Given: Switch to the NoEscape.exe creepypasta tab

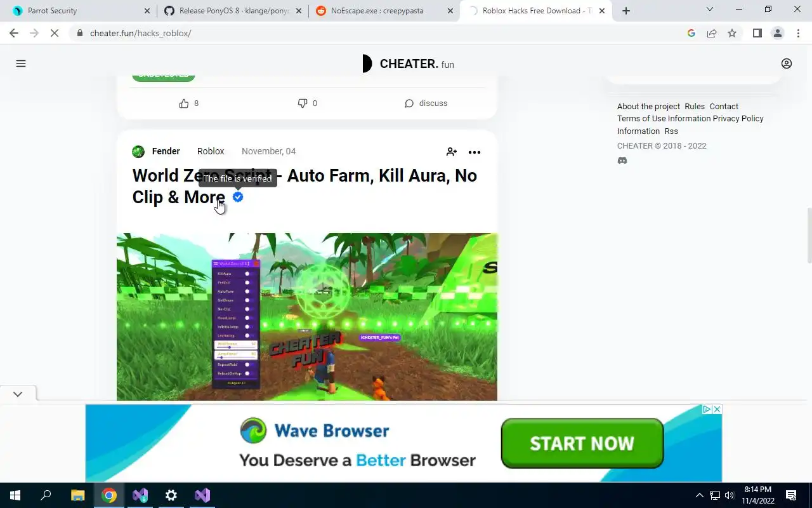Looking at the screenshot, I should click(x=384, y=11).
